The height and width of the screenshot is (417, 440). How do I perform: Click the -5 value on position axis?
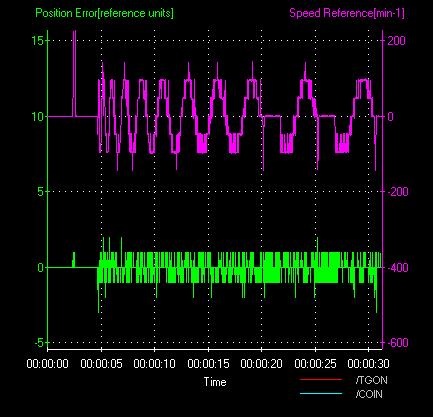(x=39, y=342)
